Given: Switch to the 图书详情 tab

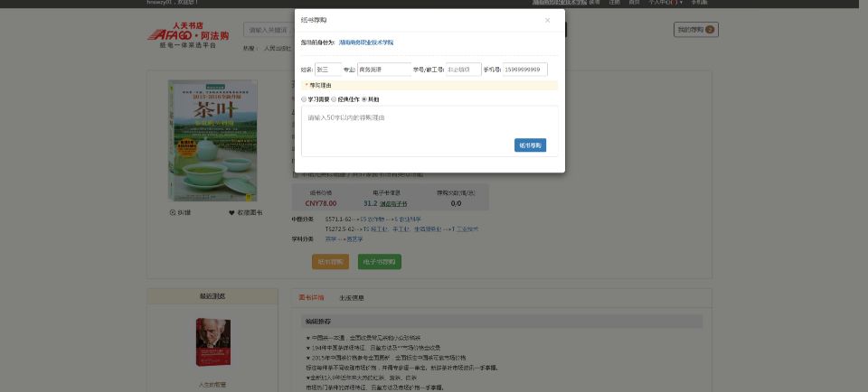Looking at the screenshot, I should pos(311,296).
